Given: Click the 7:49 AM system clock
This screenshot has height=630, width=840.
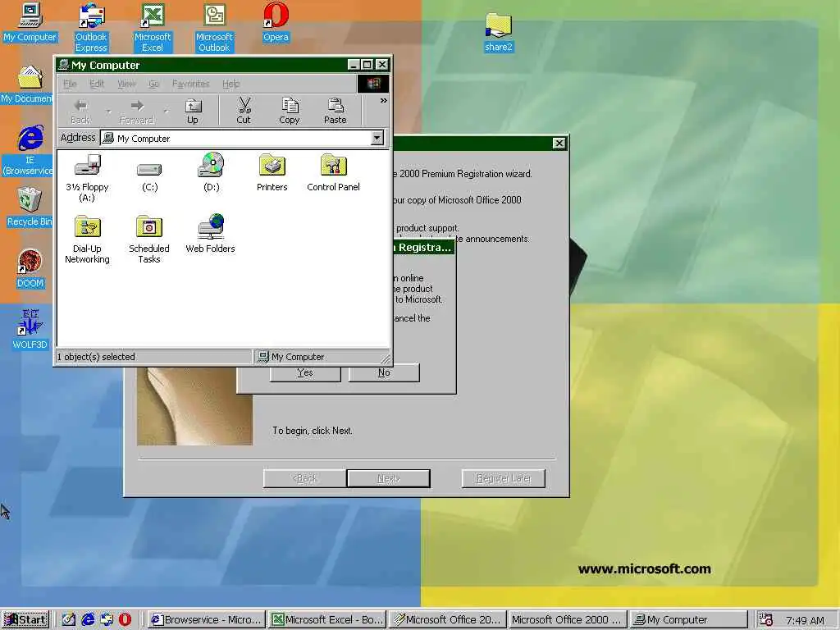Looking at the screenshot, I should [x=805, y=620].
